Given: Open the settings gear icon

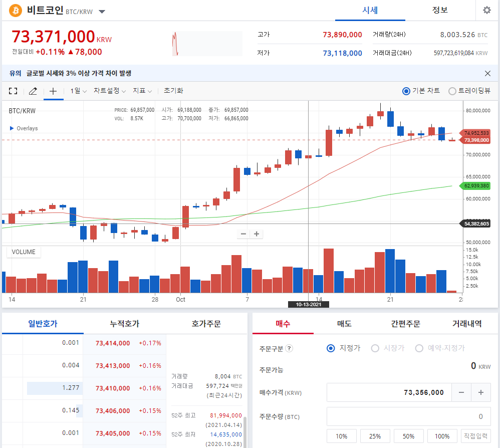Looking at the screenshot, I should (486, 10).
